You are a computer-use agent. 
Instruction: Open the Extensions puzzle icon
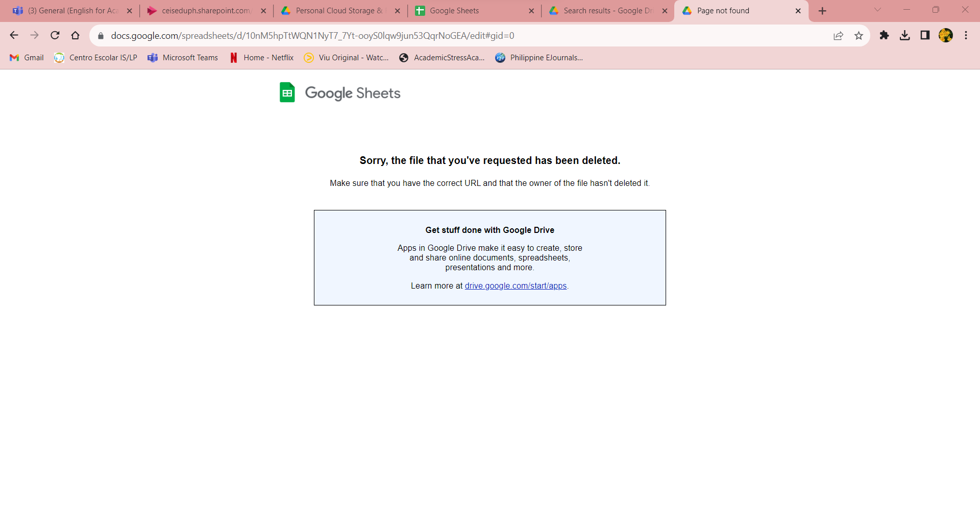coord(884,35)
